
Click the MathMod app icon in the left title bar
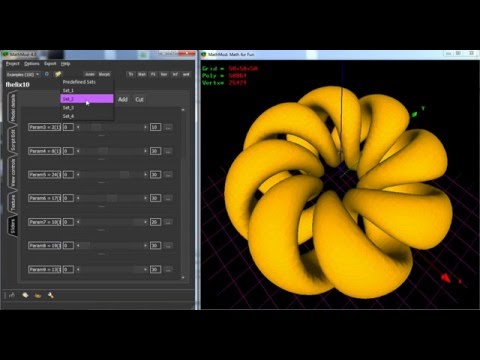pyautogui.click(x=5, y=54)
